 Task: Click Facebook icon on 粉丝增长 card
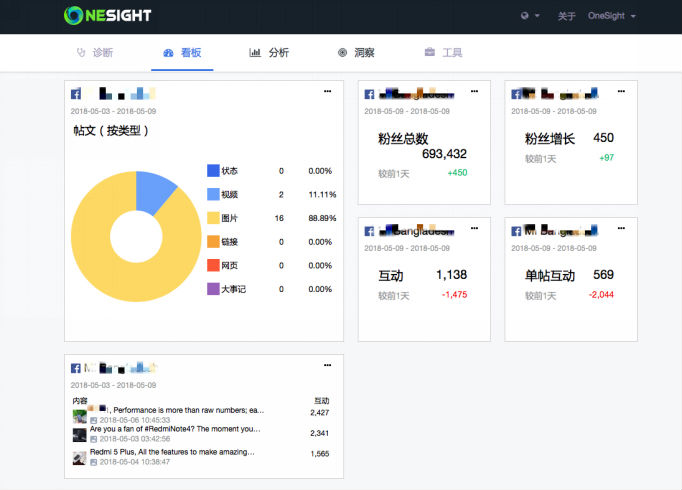[x=516, y=94]
